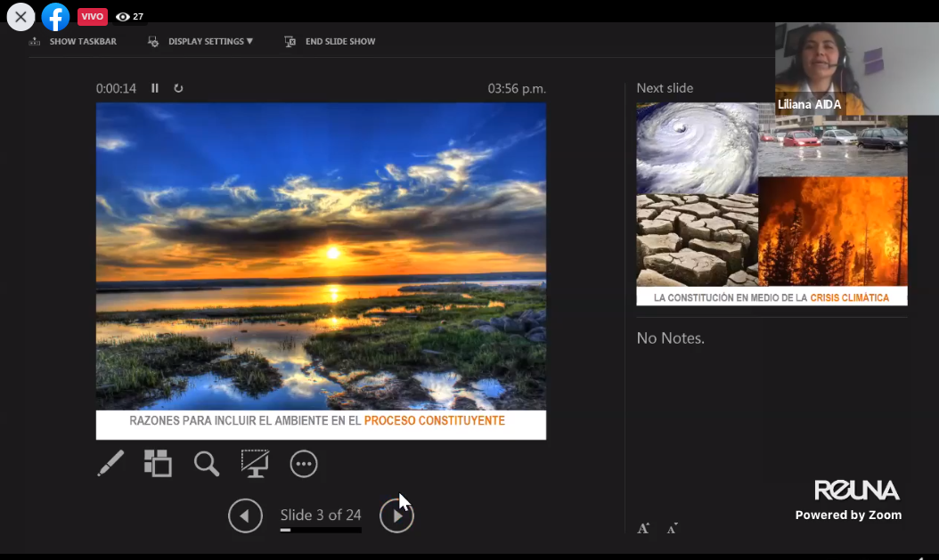This screenshot has width=939, height=560.
Task: Click the viewer count eye icon
Action: 123,17
